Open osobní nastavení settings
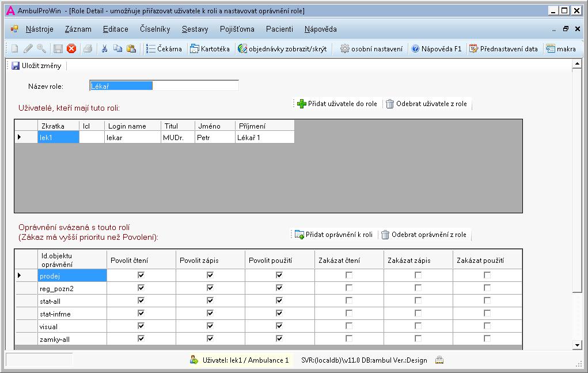 click(x=371, y=49)
